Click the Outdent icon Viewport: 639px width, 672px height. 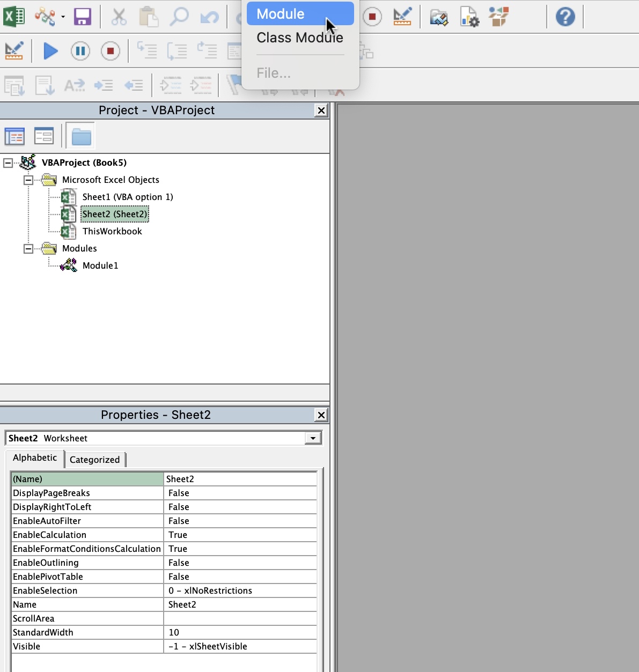pyautogui.click(x=134, y=85)
